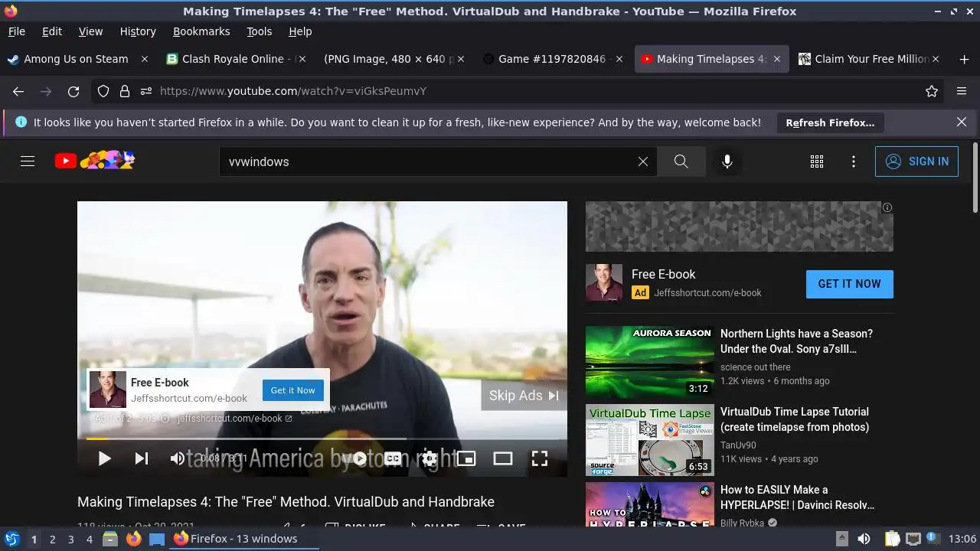Open the File menu
Viewport: 980px width, 551px height.
point(16,31)
